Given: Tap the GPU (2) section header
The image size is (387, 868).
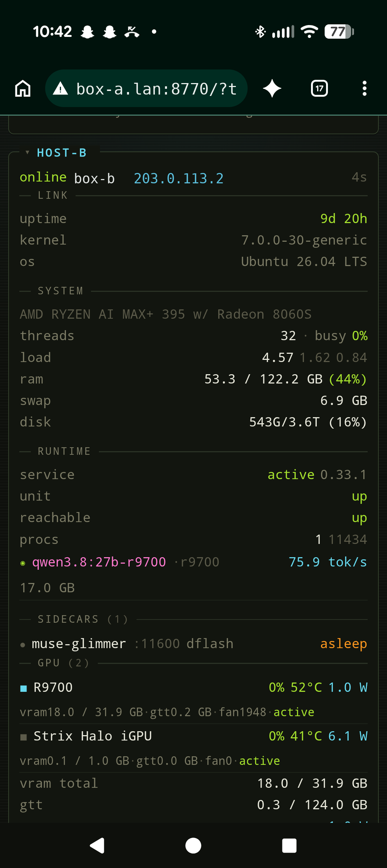Looking at the screenshot, I should click(63, 663).
